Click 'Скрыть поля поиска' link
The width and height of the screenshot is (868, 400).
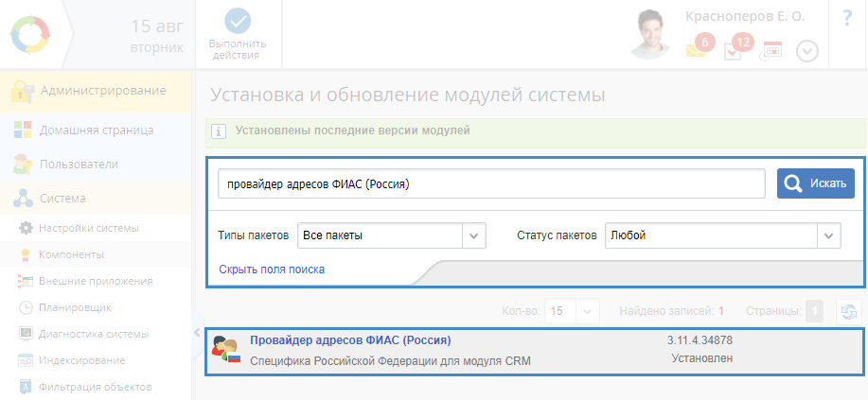click(272, 270)
